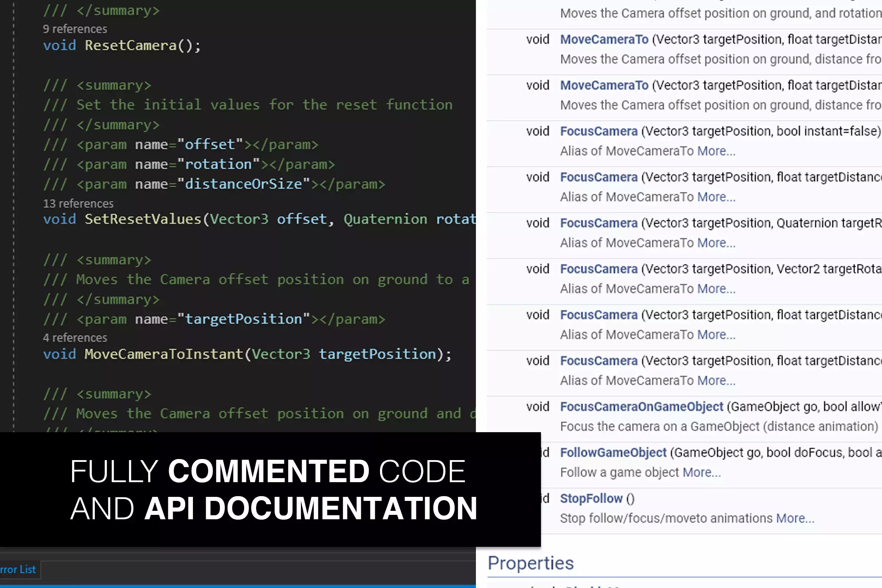The width and height of the screenshot is (882, 588).
Task: Click the topmost MoveCameraTo link in docs
Action: coord(604,39)
